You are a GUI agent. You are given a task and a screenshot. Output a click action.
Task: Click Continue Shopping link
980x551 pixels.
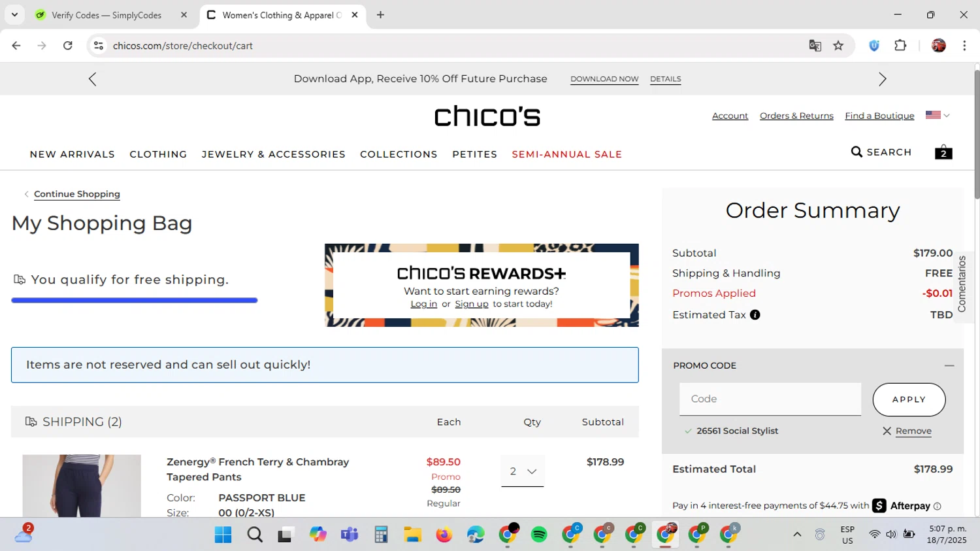77,194
